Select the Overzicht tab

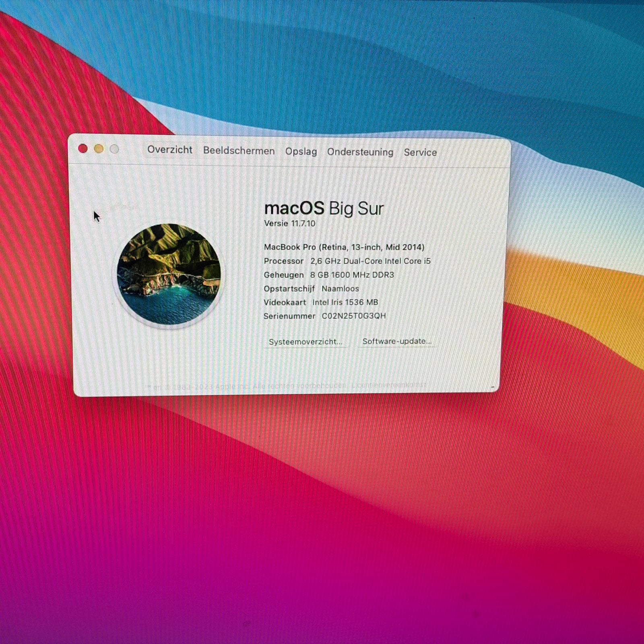[x=169, y=150]
